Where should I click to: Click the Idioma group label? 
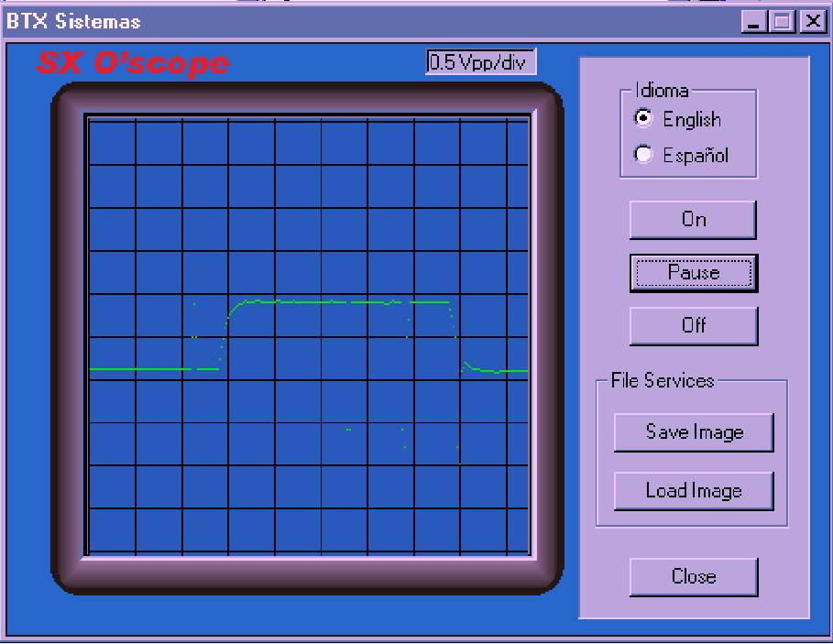(662, 91)
